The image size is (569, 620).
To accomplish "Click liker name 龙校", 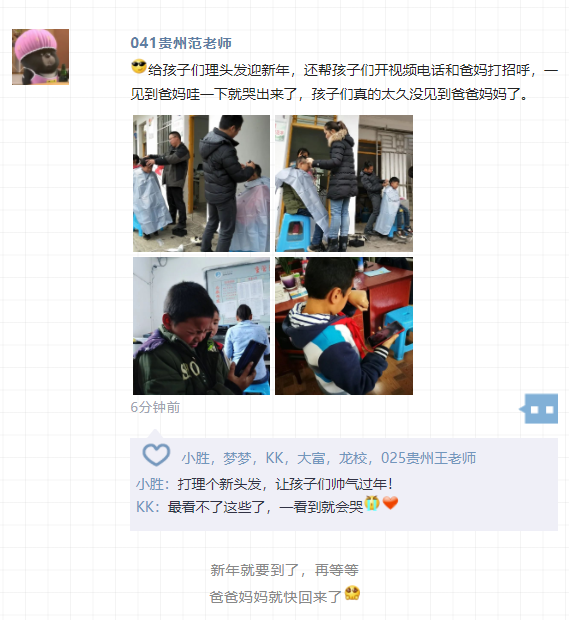I will coord(353,458).
